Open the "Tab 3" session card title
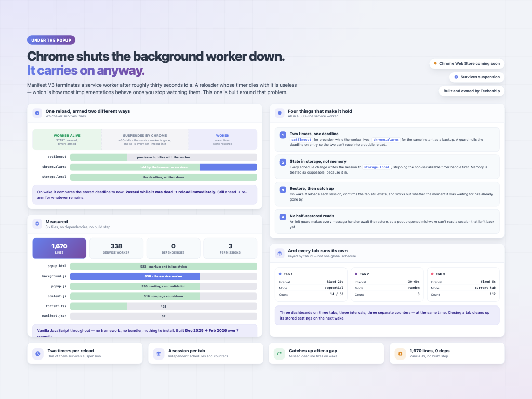 pos(441,274)
